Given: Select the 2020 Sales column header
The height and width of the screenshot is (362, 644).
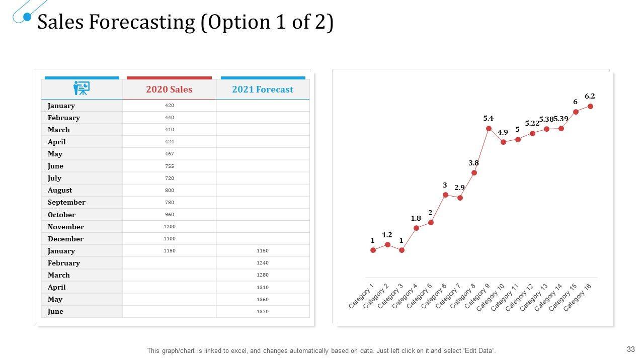Looking at the screenshot, I should tap(169, 89).
